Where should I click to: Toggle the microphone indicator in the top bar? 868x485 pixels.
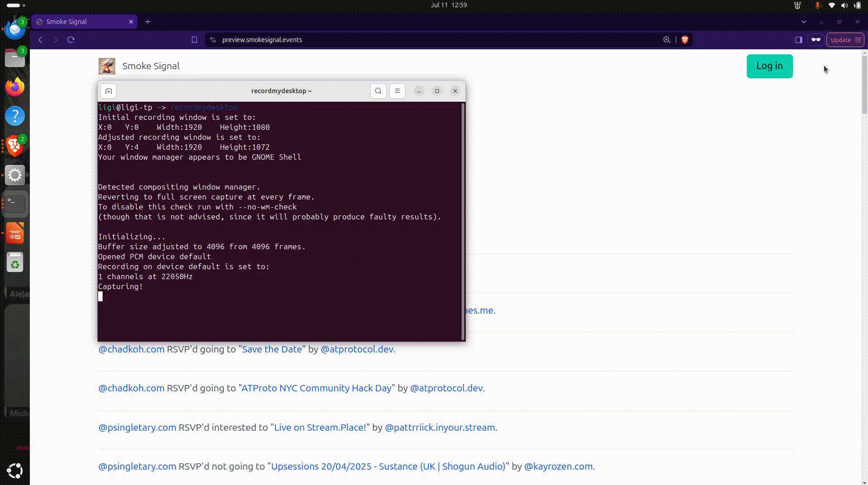coord(818,5)
